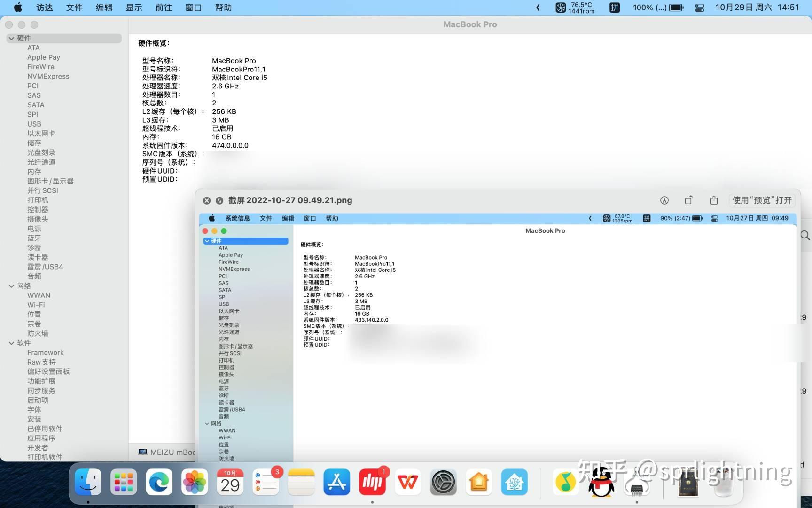The width and height of the screenshot is (812, 508).
Task: Open the Markup pen tool in Quick Look toolbar
Action: tap(664, 200)
